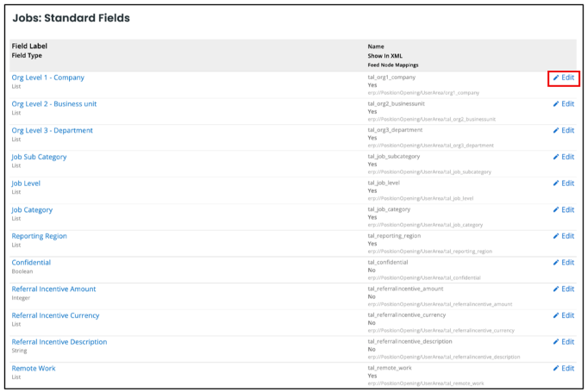Edit the Referral Incentive Amount field
Image resolution: width=587 pixels, height=392 pixels.
[564, 289]
